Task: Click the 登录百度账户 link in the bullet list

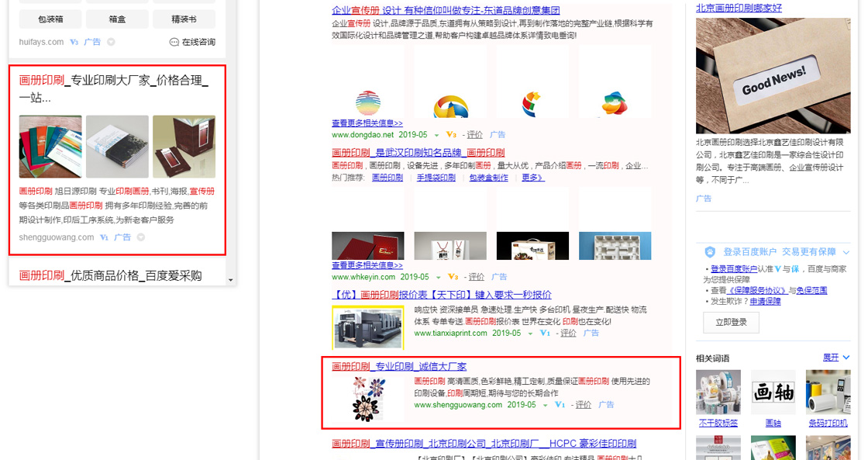Action: 734,269
